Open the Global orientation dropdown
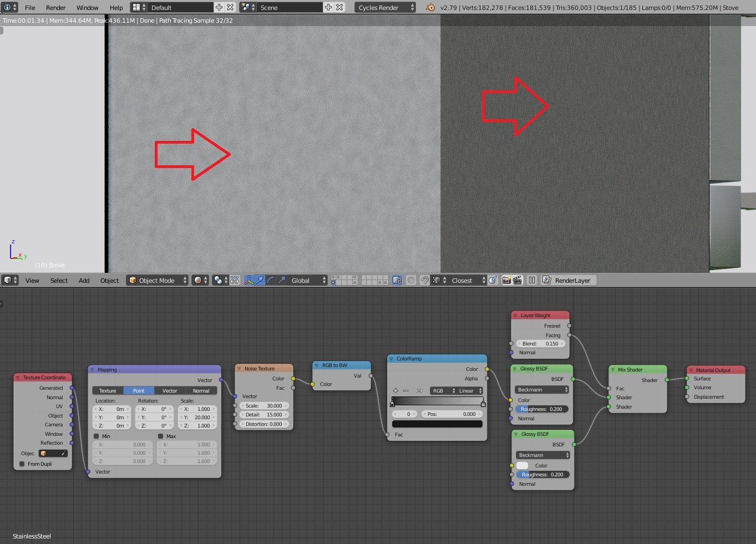756x544 pixels. click(x=308, y=280)
